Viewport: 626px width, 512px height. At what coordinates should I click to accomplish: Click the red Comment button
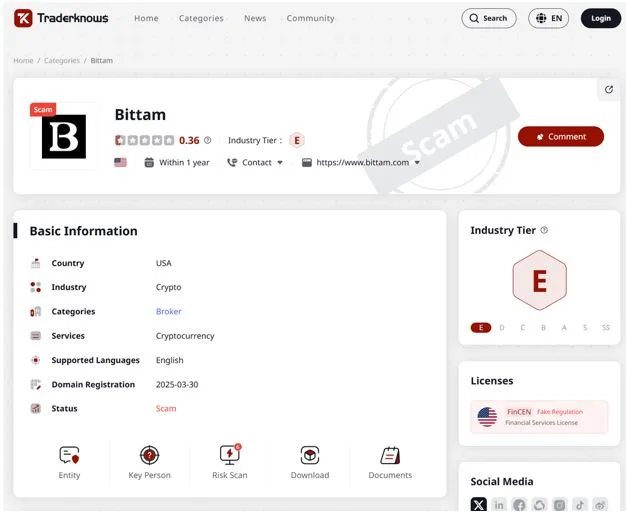[561, 137]
